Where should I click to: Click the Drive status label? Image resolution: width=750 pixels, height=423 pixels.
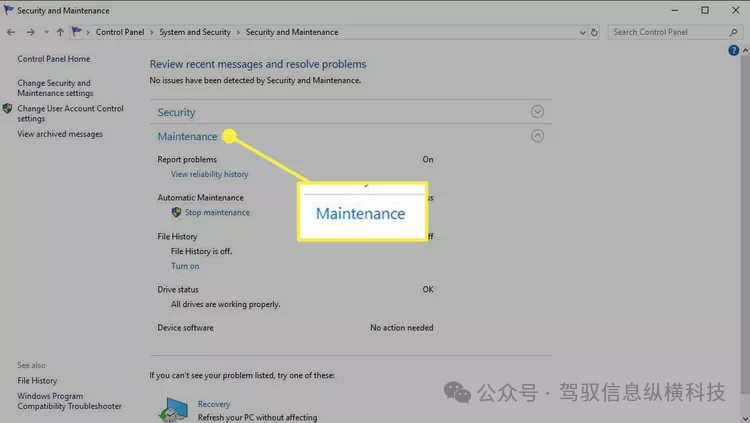178,289
